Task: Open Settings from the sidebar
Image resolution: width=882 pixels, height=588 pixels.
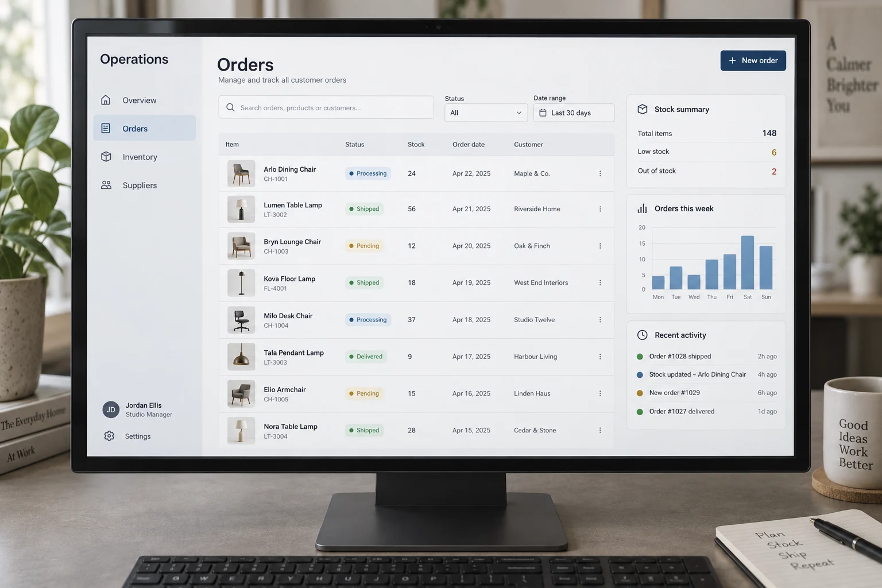Action: click(137, 436)
